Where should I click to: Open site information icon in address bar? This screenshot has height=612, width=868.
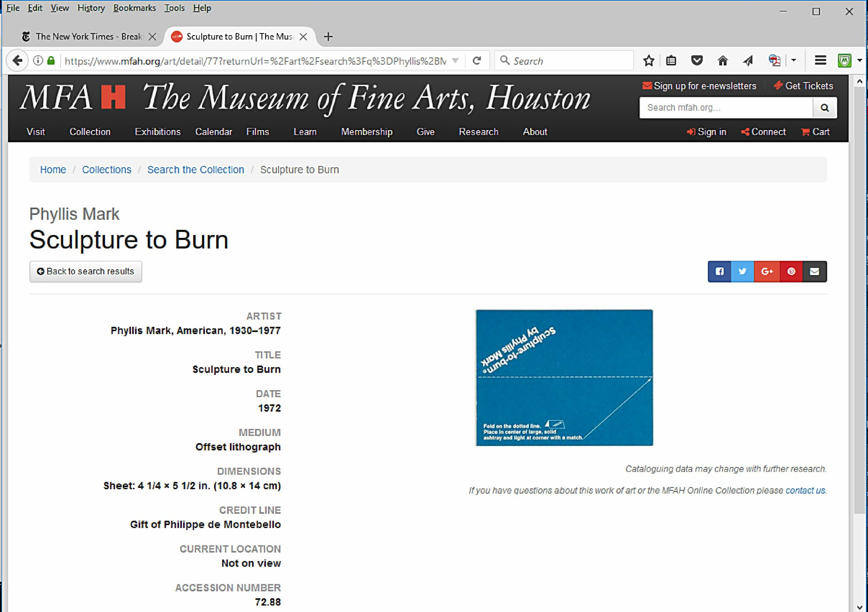coord(38,60)
